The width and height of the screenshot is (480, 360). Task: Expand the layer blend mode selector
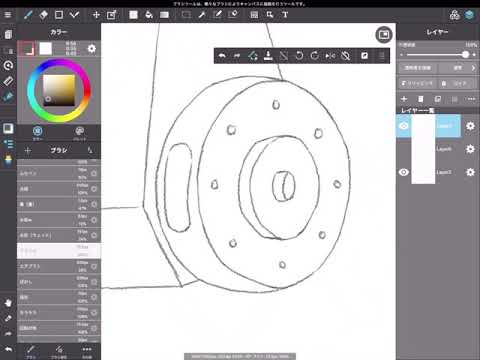[x=459, y=68]
